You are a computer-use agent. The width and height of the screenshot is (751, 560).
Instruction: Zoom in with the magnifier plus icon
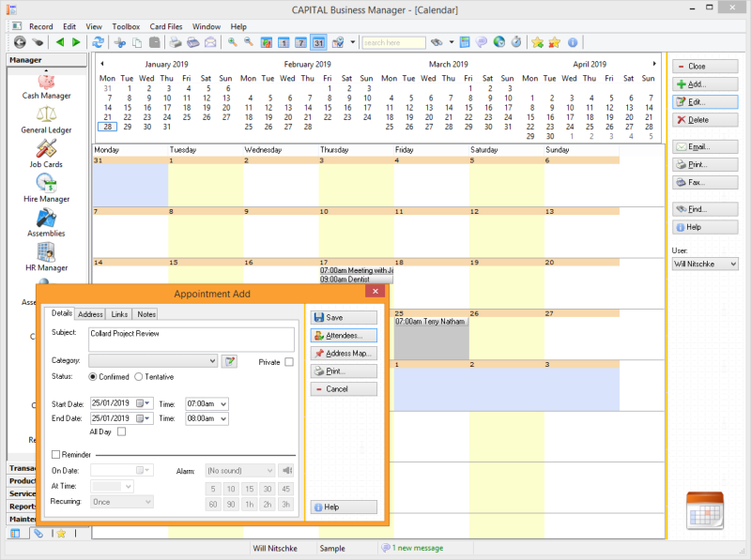(x=232, y=42)
